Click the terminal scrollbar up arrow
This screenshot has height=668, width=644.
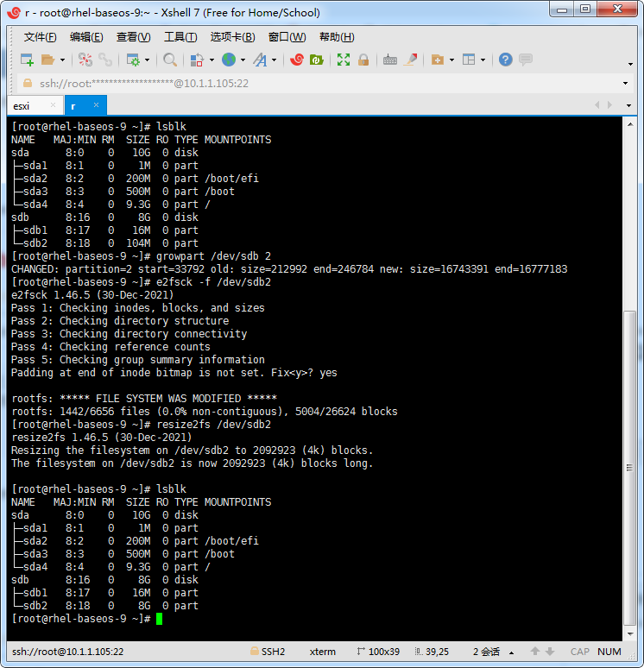pyautogui.click(x=630, y=124)
